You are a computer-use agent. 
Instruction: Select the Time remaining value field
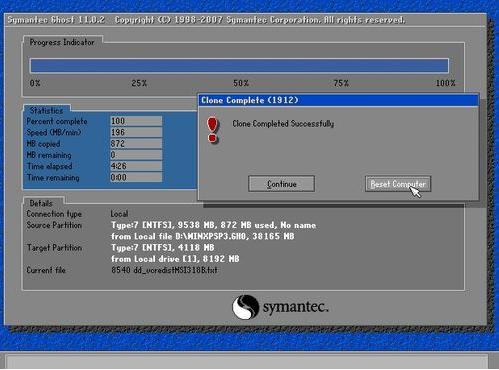(136, 177)
